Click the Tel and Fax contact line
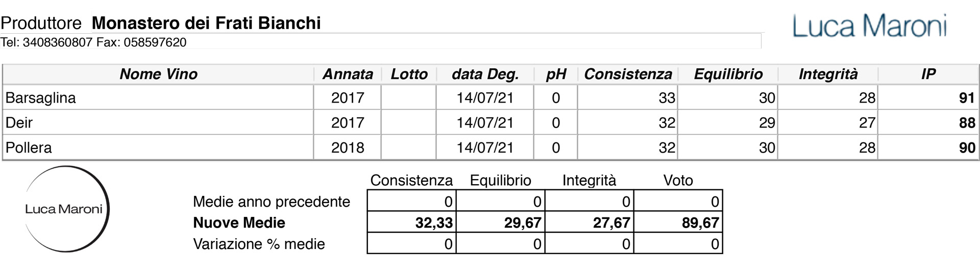Image resolution: width=980 pixels, height=272 pixels. coord(93,42)
